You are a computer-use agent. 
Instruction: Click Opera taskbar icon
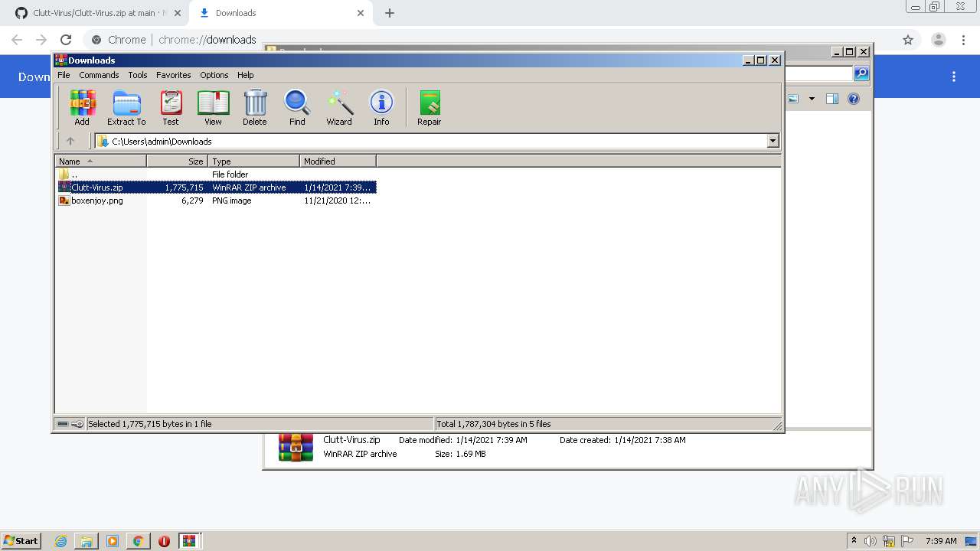[x=164, y=541]
